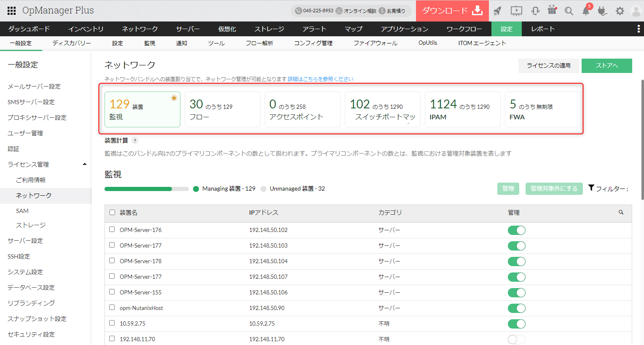The width and height of the screenshot is (644, 345).
Task: Click the rocket quick-start icon
Action: click(497, 11)
